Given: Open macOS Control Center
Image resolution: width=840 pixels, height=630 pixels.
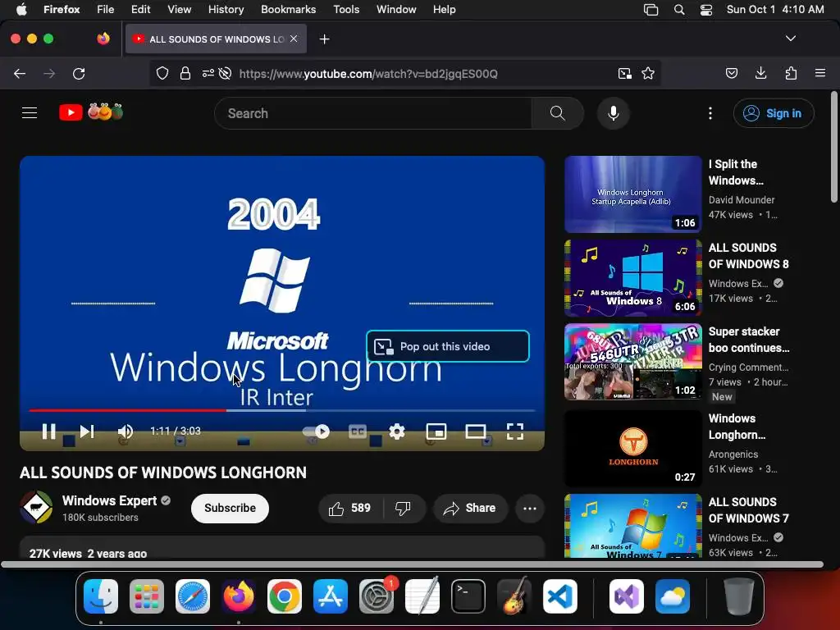Looking at the screenshot, I should tap(706, 10).
